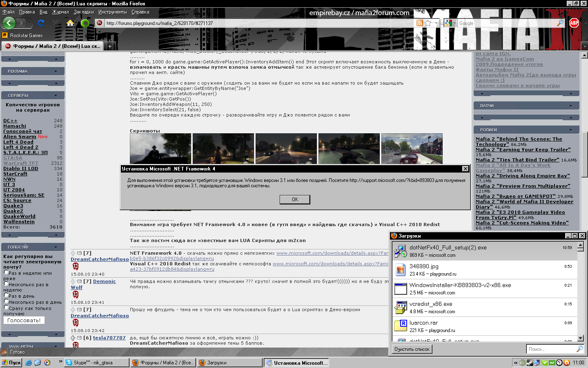Open the Adblock Plus ABP icon
This screenshot has height=368, width=588.
click(574, 23)
